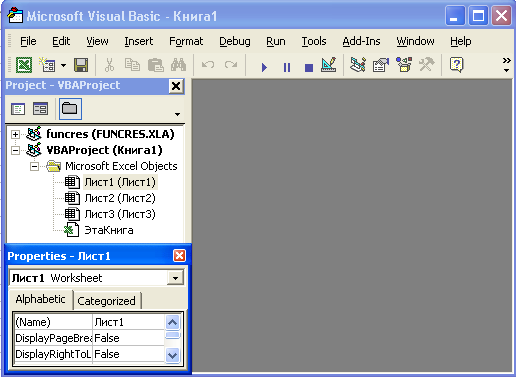The height and width of the screenshot is (377, 516).
Task: Open the Help menu
Action: coord(461,41)
